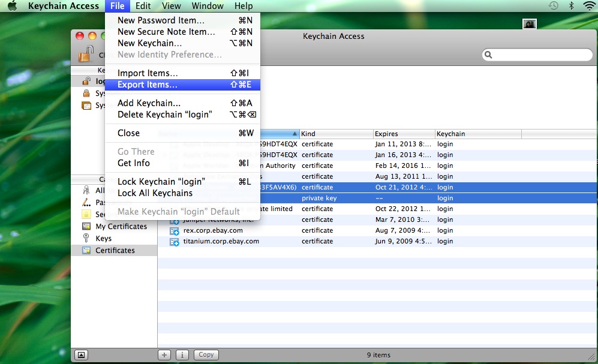The height and width of the screenshot is (364, 598).
Task: Click expiry "Aug 7, 2009 4:…"
Action: [x=404, y=231]
